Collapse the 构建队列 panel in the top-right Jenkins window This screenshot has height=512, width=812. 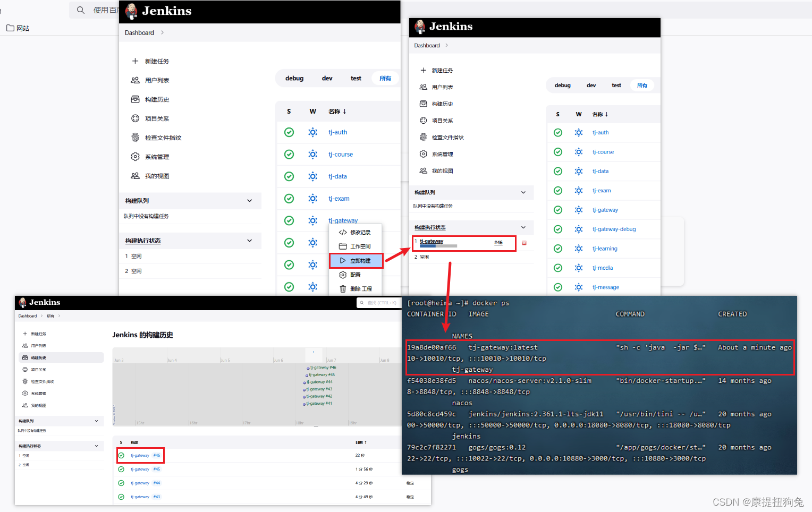click(x=523, y=192)
